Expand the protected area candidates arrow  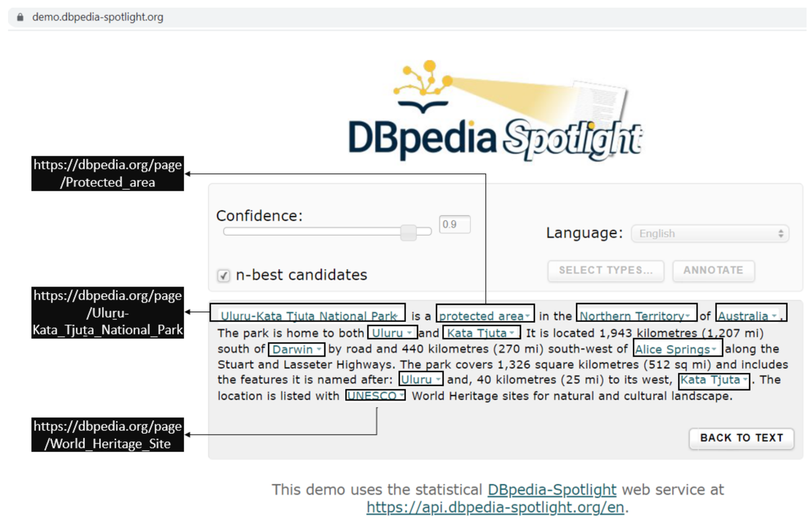point(527,316)
